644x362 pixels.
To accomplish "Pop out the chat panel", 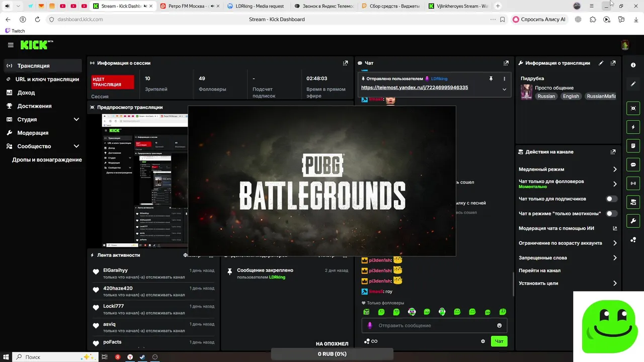I will click(506, 63).
